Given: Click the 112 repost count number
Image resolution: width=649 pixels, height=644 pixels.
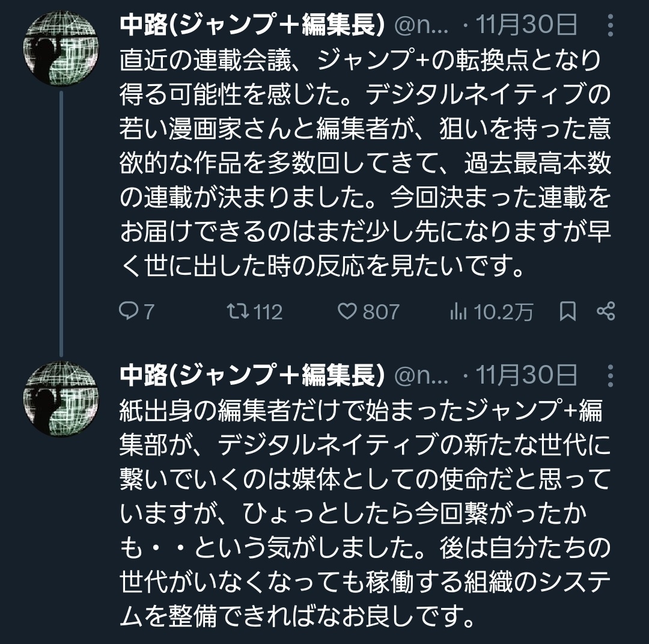Looking at the screenshot, I should 267,311.
